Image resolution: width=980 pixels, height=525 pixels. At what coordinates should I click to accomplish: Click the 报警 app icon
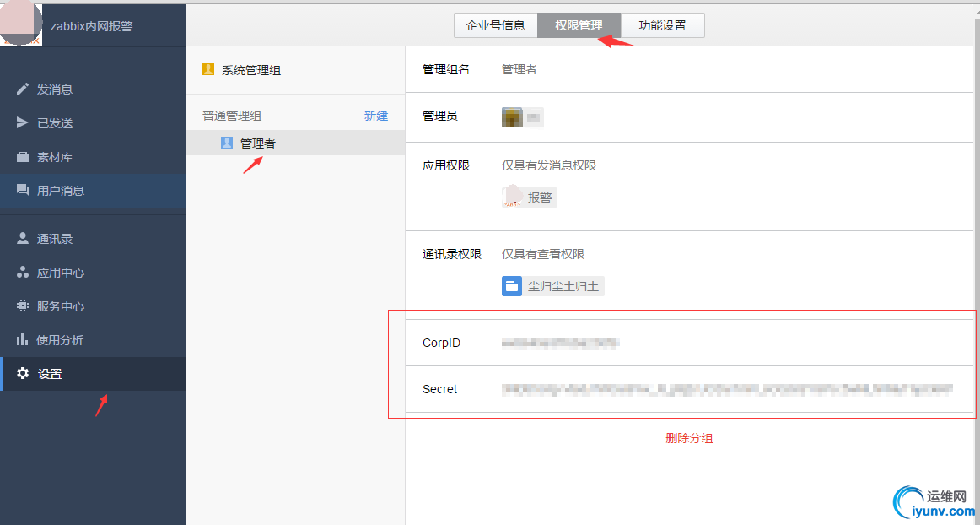(x=513, y=197)
